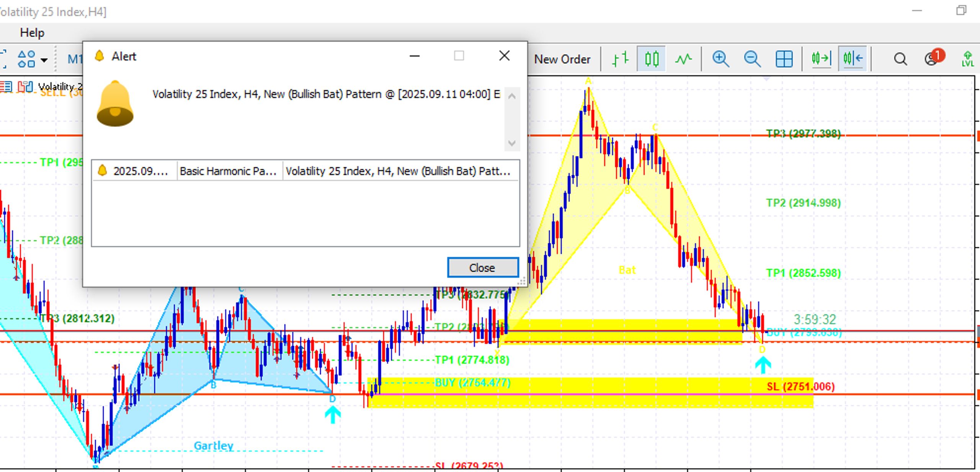Screen dimensions: 980x472
Task: Click cyan up arrow below Bat point D
Action: point(763,365)
